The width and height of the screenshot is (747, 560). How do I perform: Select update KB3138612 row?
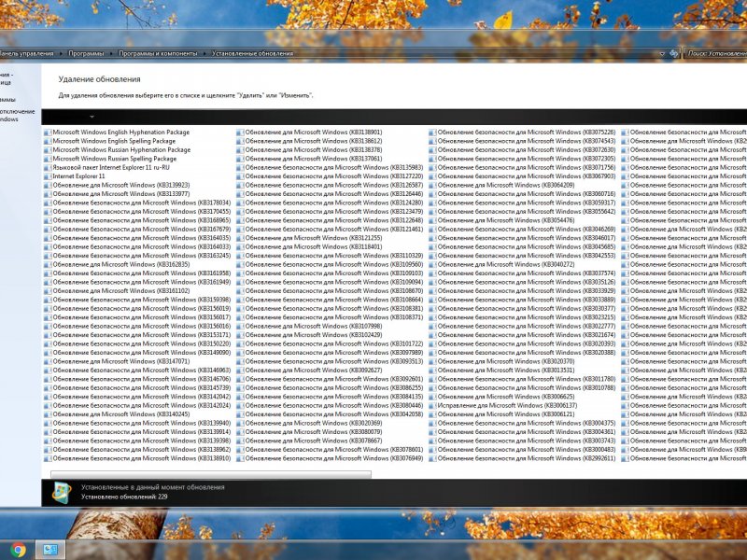tap(309, 142)
